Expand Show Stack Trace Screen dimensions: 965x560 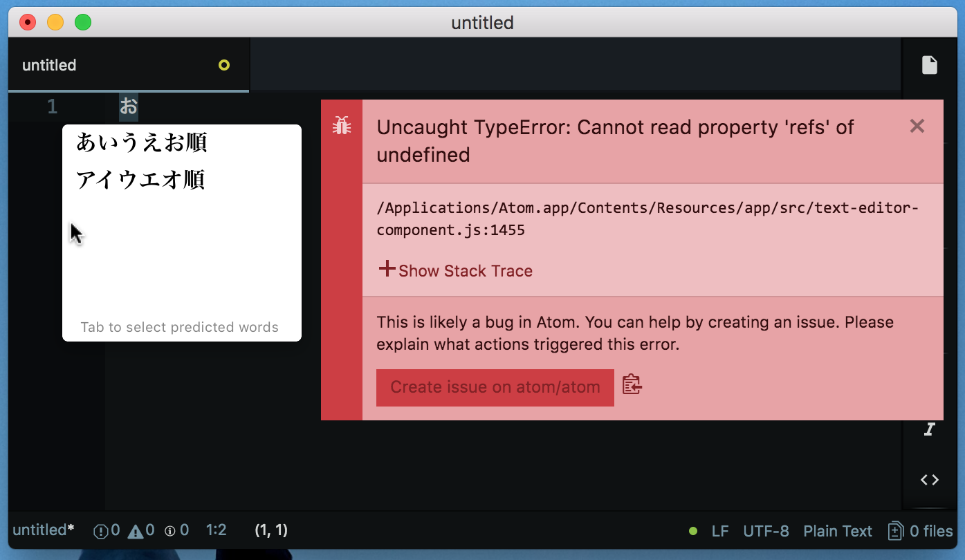(x=456, y=270)
